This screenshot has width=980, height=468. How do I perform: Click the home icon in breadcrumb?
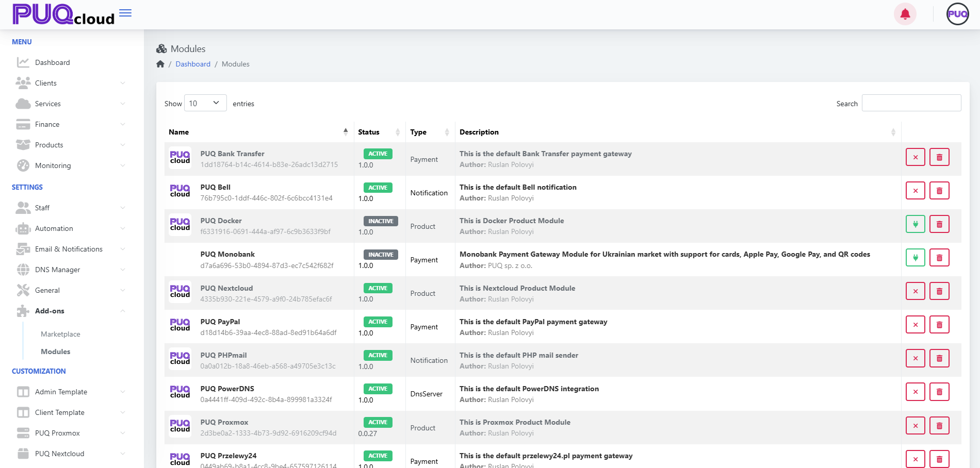tap(160, 64)
